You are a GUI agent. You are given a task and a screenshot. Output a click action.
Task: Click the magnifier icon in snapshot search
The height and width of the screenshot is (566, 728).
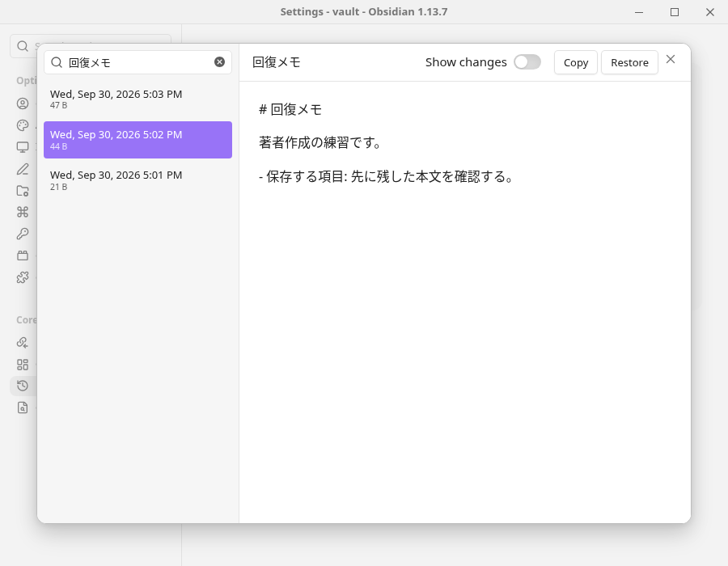pyautogui.click(x=57, y=62)
